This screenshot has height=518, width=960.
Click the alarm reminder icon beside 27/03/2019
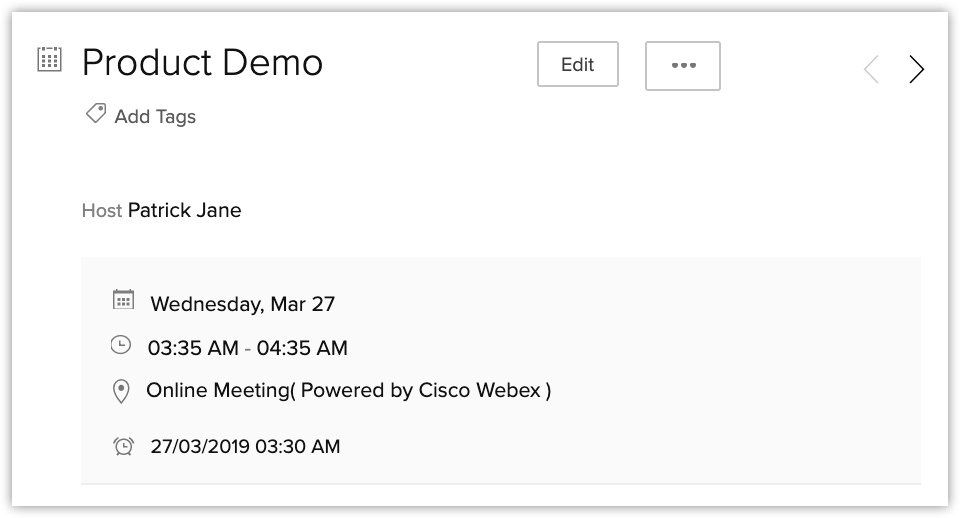(124, 446)
